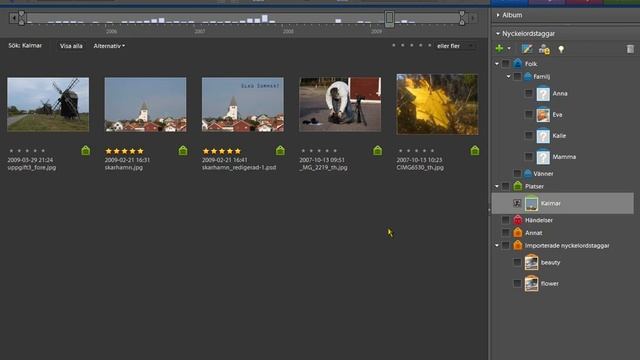Click the people recognition binoculars icon
The height and width of the screenshot is (360, 640).
tap(544, 49)
